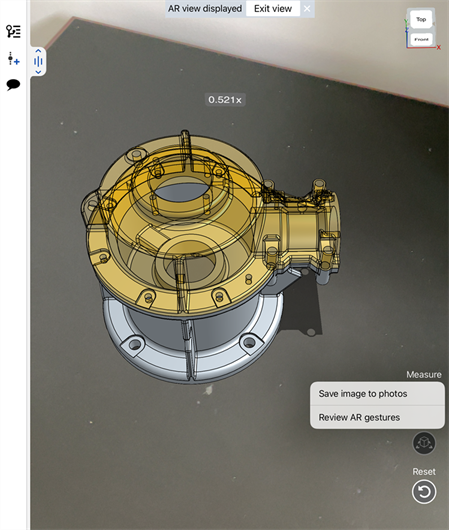Click the Measure label
449x530 pixels.
click(424, 375)
